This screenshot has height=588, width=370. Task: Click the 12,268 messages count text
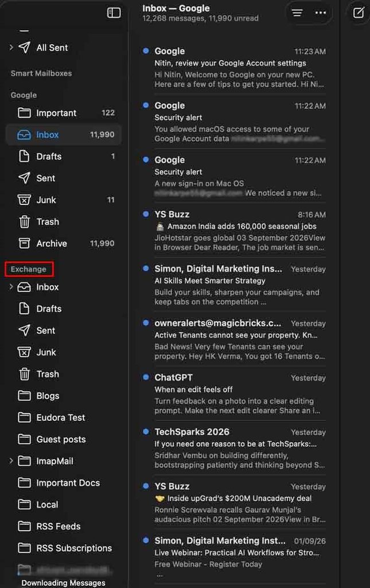click(x=200, y=18)
